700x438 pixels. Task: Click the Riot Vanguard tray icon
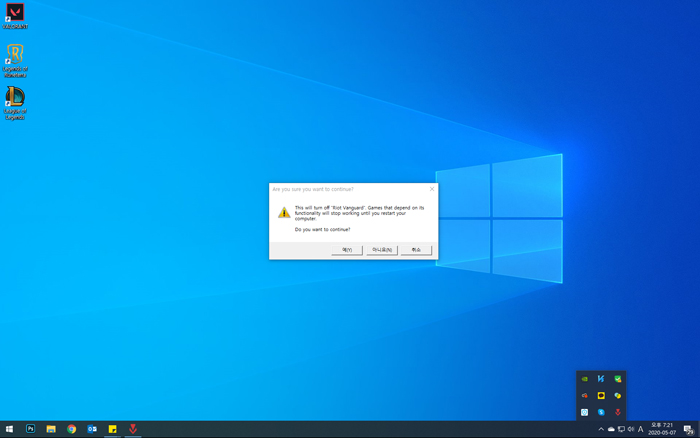click(618, 412)
